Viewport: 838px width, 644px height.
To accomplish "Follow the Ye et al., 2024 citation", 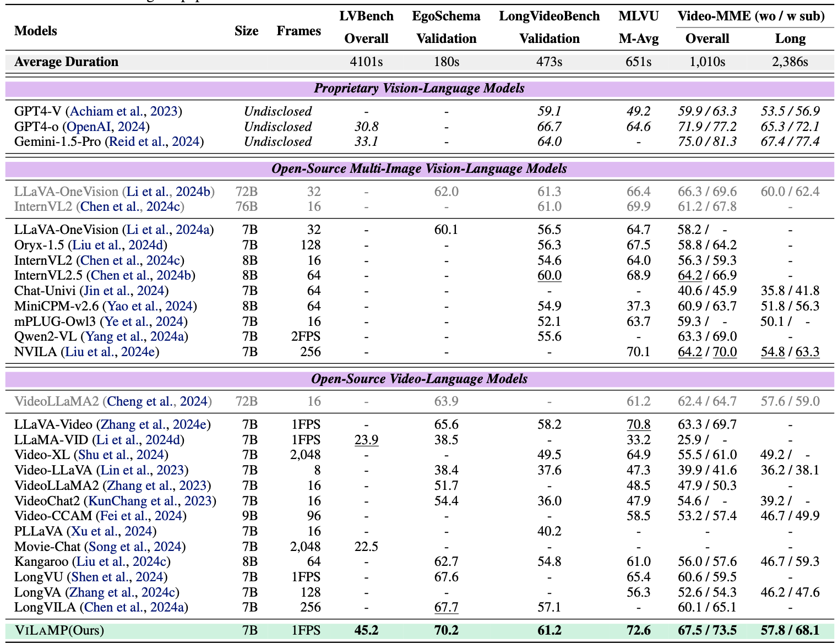I will click(x=144, y=321).
